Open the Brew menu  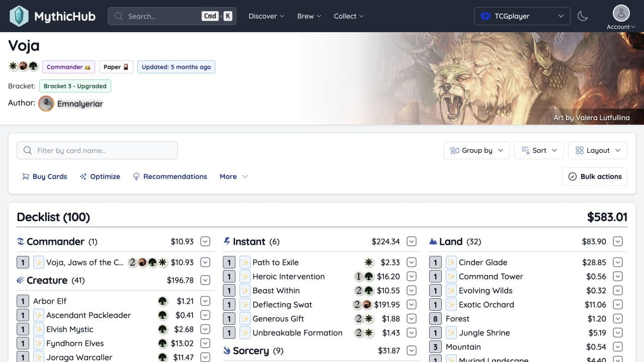309,16
